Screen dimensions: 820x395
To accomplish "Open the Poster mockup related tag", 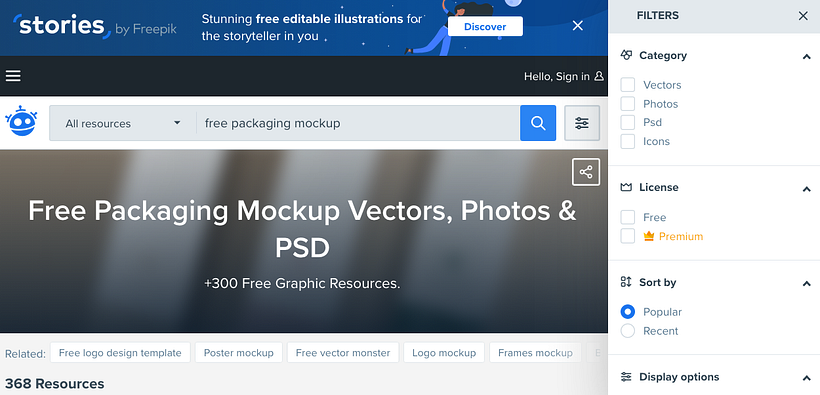I will point(238,353).
